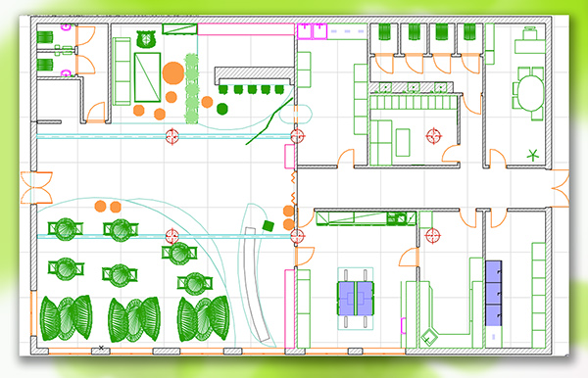Click the red target marker in upper right room
The height and width of the screenshot is (378, 588).
tap(434, 135)
